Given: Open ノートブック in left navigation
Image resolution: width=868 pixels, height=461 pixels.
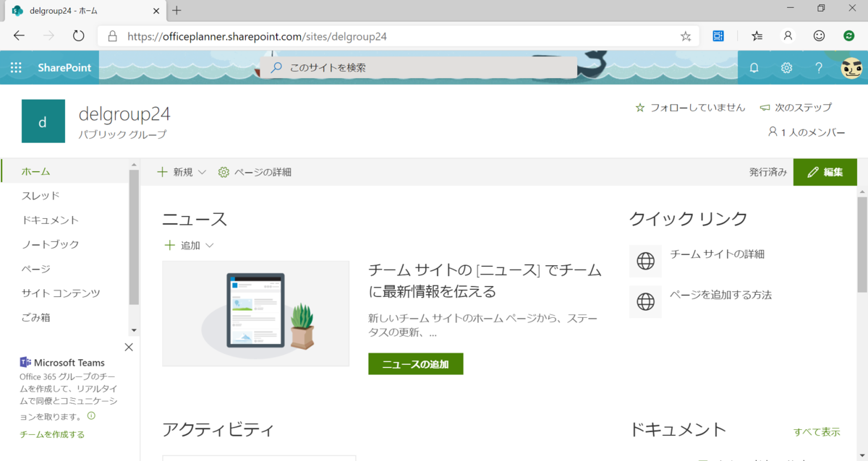Looking at the screenshot, I should point(51,244).
